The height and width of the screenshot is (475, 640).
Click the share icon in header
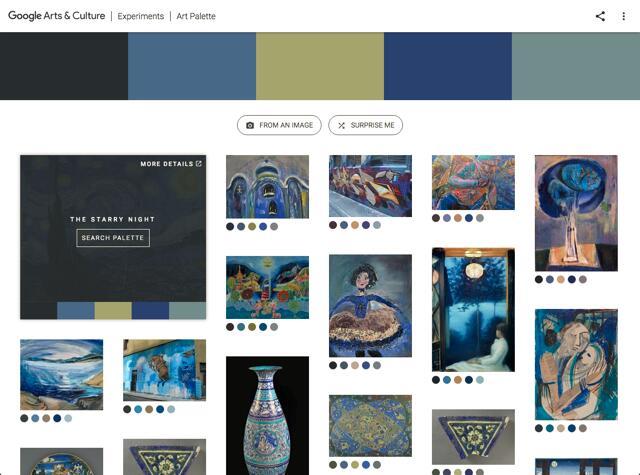[x=600, y=16]
